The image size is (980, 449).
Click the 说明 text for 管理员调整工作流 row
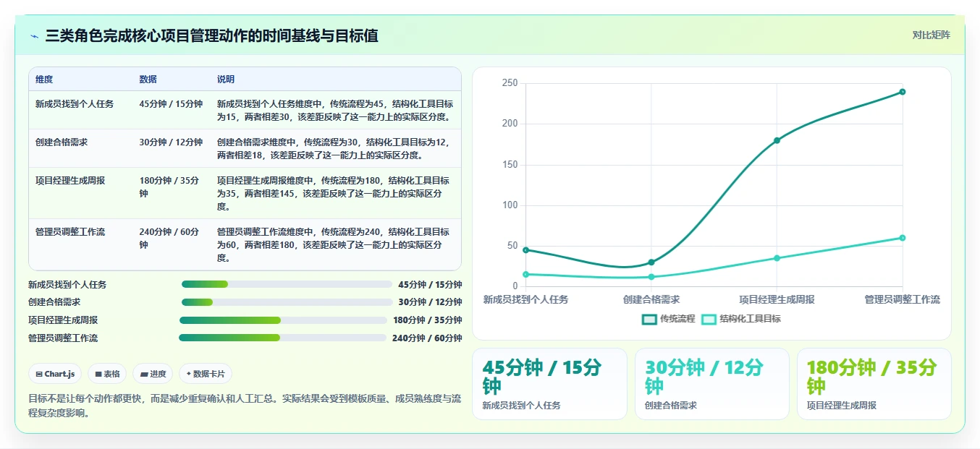tap(333, 244)
